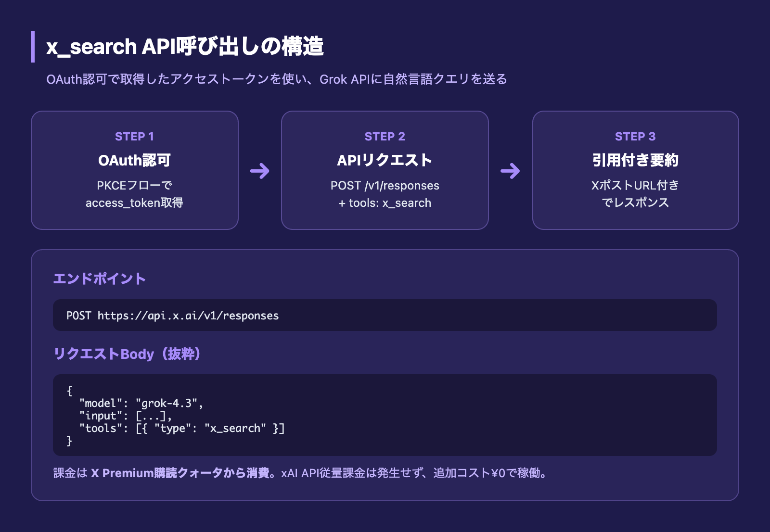Click the 'STEP 3' label
The height and width of the screenshot is (532, 770).
(635, 137)
